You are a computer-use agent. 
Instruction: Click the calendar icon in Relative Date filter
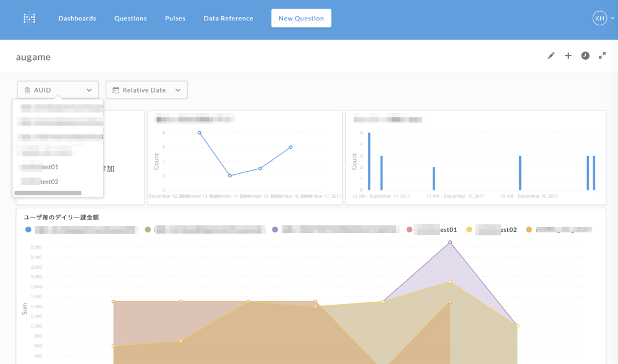click(x=116, y=90)
